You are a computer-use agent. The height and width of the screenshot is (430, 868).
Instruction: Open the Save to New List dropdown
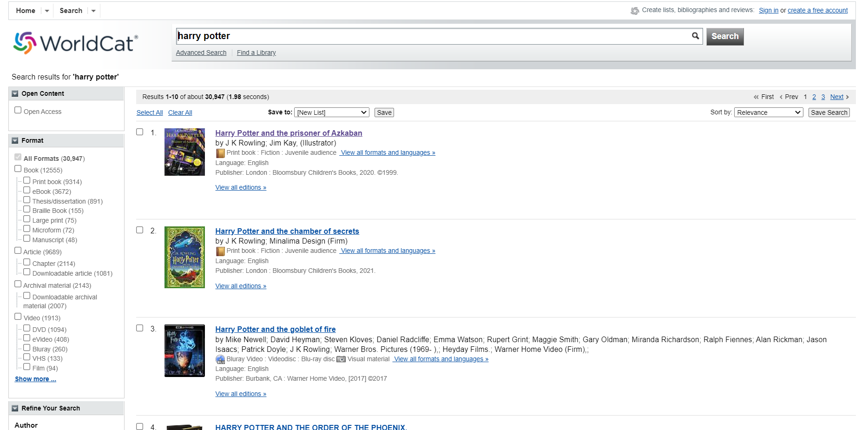332,112
